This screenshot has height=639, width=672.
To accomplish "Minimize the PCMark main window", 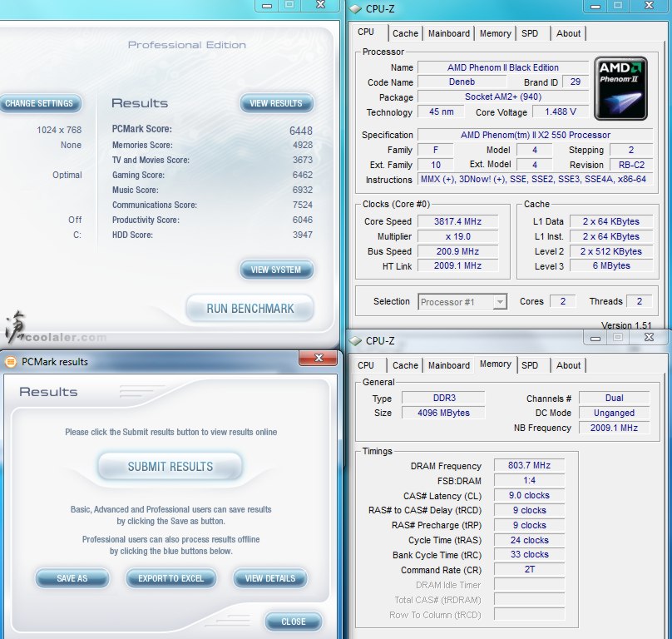I will click(267, 6).
